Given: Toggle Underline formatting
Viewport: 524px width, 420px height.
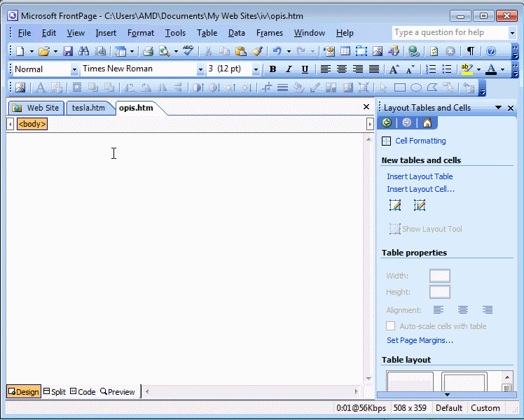Looking at the screenshot, I should 305,69.
